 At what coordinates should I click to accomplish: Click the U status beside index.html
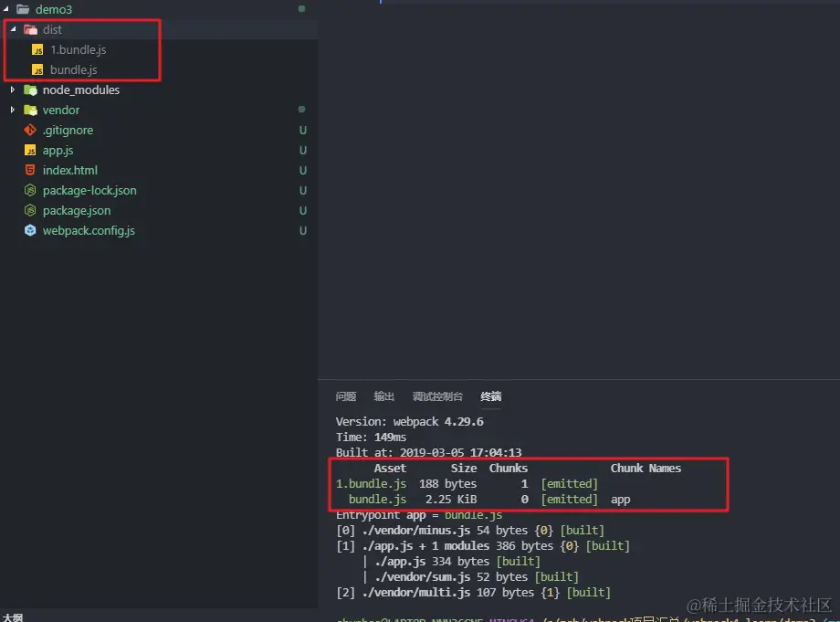(x=303, y=171)
